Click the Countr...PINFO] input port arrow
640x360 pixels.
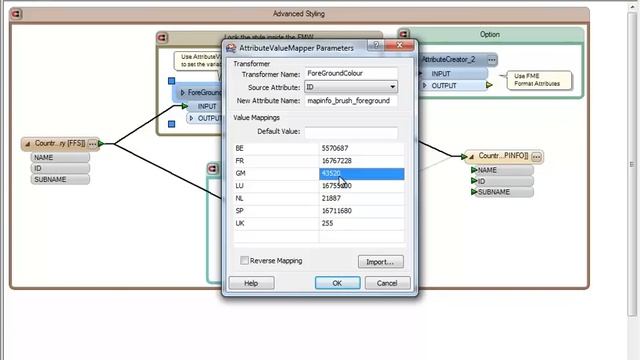[x=464, y=156]
